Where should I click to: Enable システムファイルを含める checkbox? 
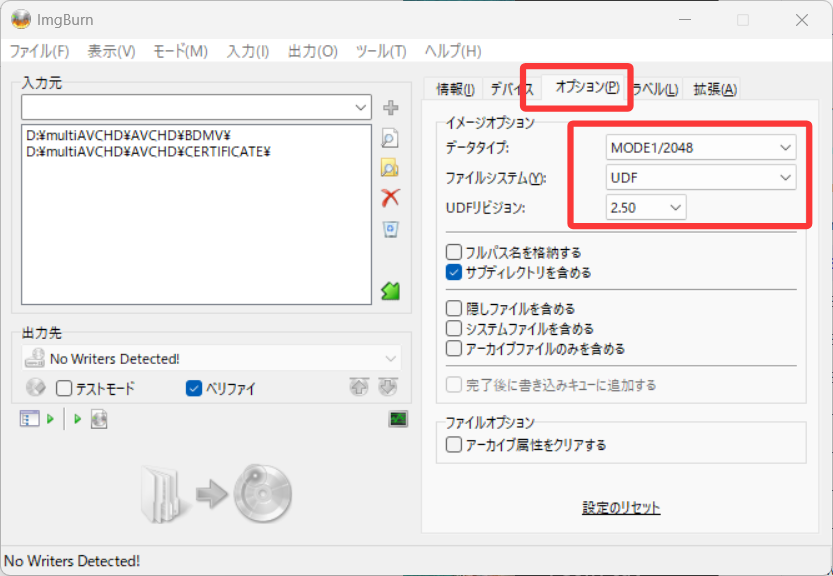pos(454,328)
